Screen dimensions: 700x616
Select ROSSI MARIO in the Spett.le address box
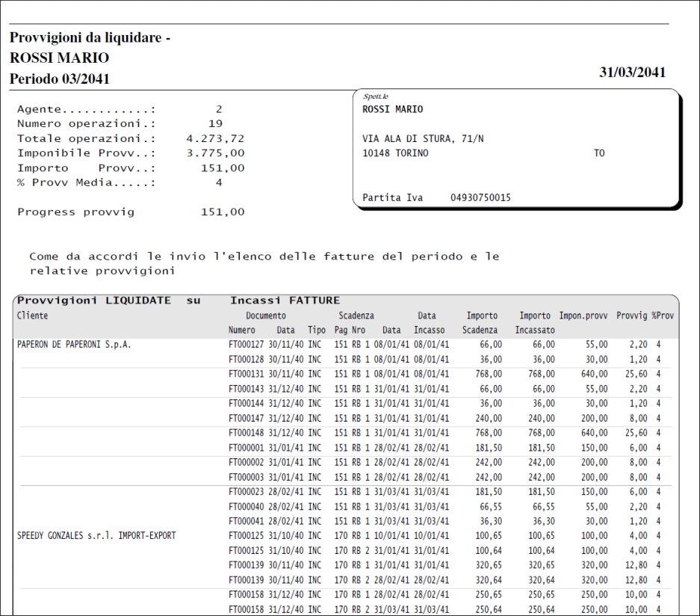tap(392, 109)
